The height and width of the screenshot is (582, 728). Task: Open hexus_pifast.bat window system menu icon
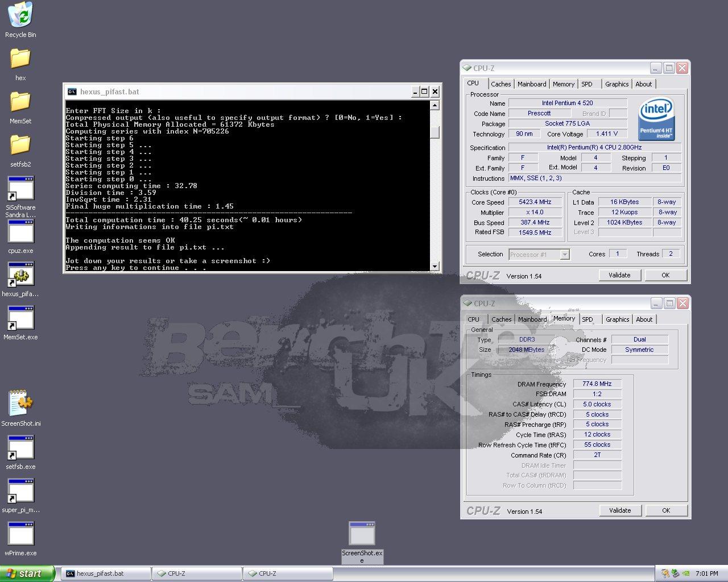72,92
